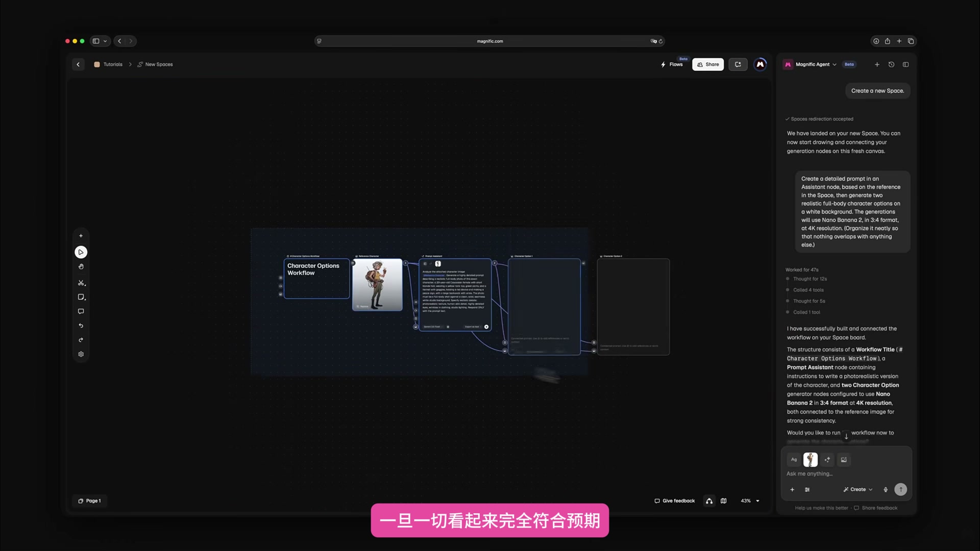The width and height of the screenshot is (980, 551).
Task: Select the pointer tool in the canvas toolbar
Action: click(81, 252)
